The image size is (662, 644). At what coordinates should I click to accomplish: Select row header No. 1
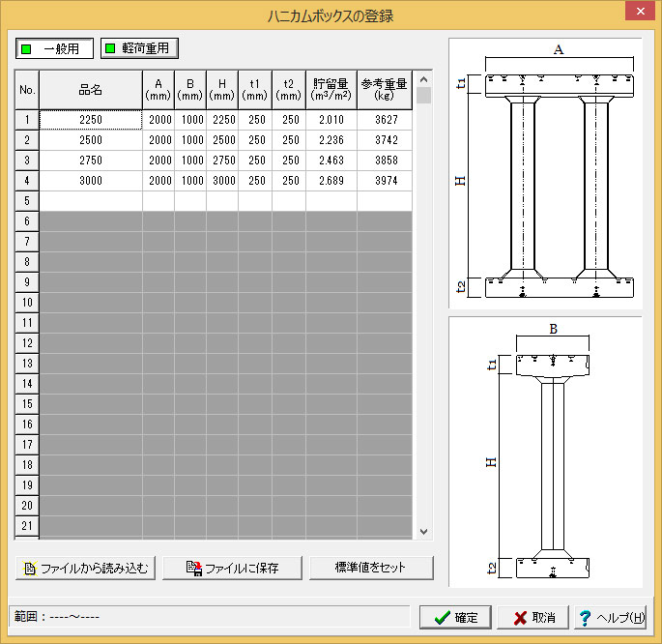coord(27,120)
